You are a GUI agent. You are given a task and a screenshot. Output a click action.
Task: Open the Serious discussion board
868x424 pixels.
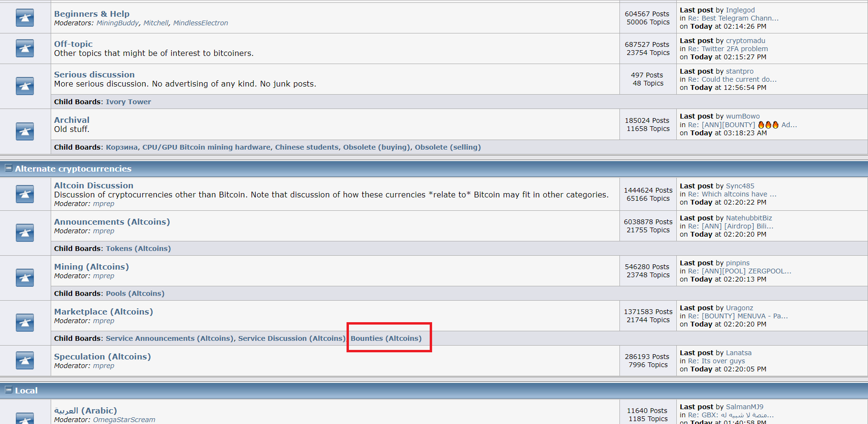[x=94, y=75]
